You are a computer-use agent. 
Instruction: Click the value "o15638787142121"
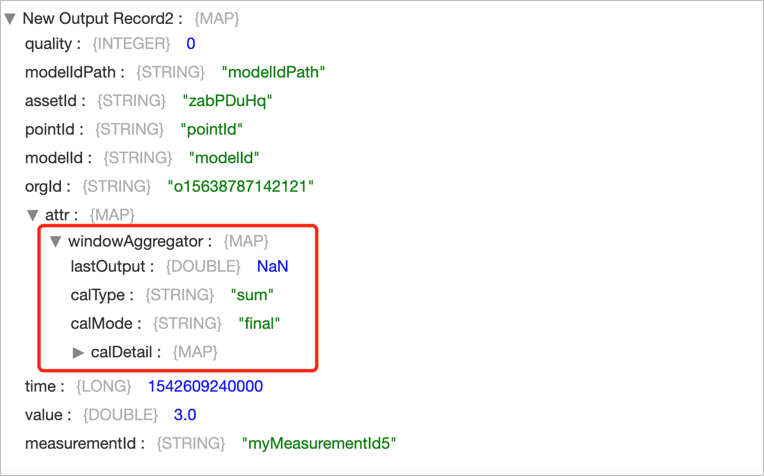tap(241, 187)
